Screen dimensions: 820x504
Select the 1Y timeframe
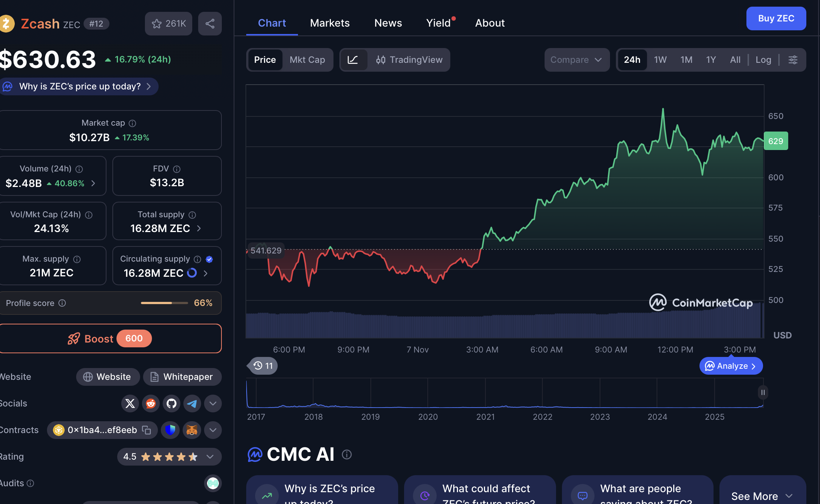(x=711, y=59)
